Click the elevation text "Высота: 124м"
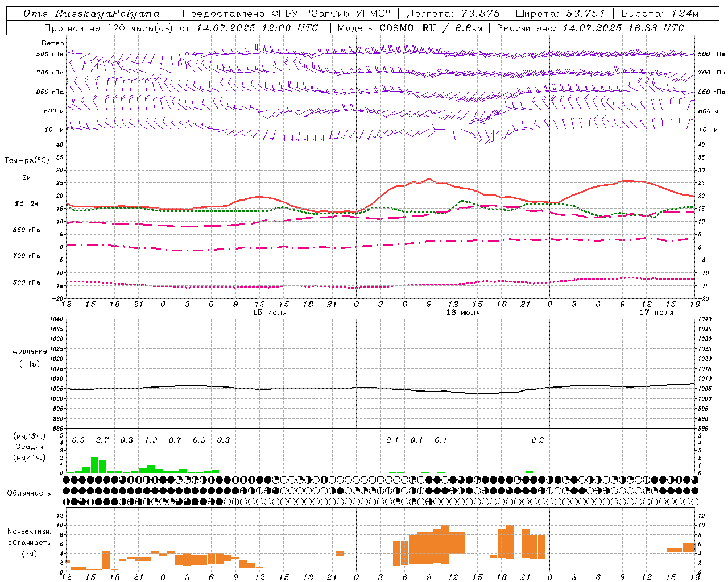 point(660,14)
